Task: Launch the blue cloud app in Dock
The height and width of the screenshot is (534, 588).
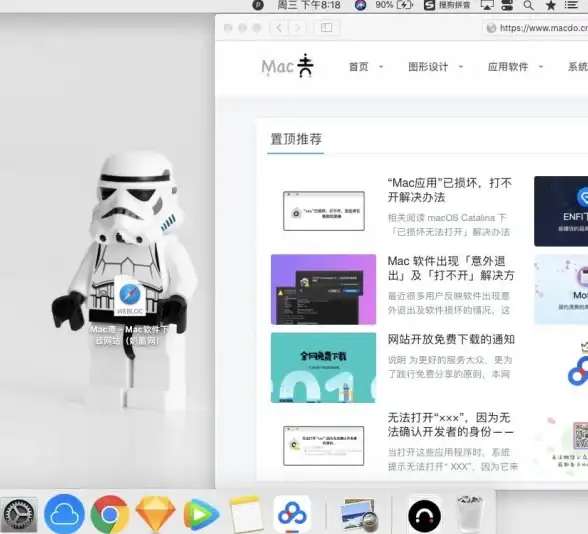Action: [x=64, y=514]
